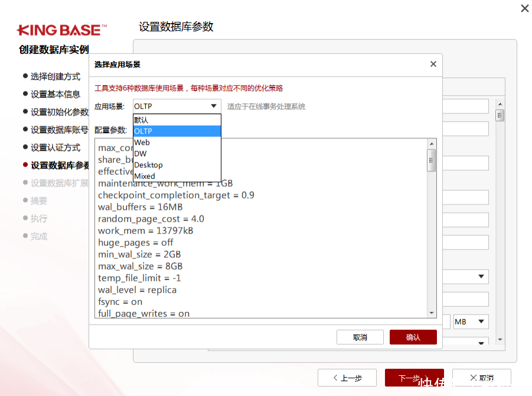This screenshot has width=532, height=396.
Task: Click the KingBase logo
Action: (62, 30)
